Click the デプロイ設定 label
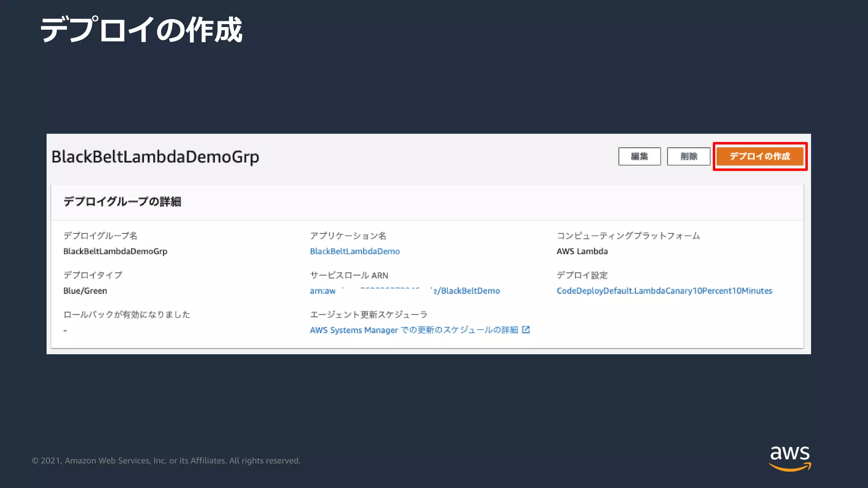 click(x=582, y=275)
